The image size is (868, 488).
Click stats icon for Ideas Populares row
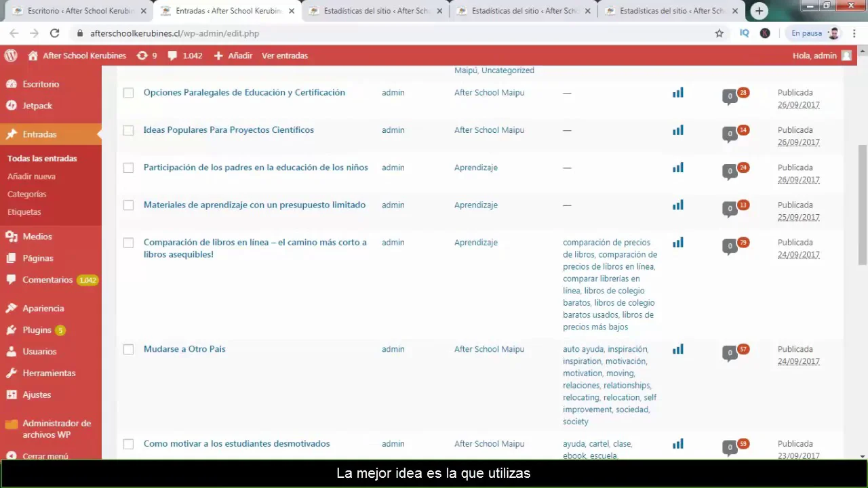coord(677,130)
